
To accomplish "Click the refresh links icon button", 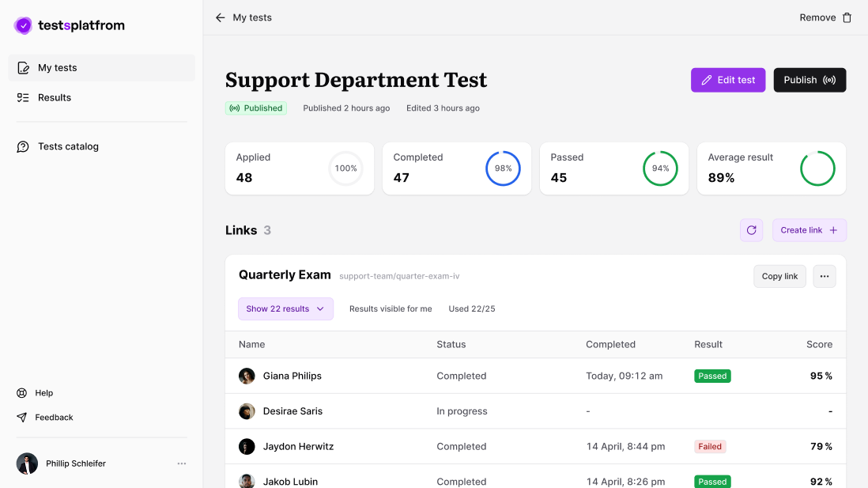I will click(751, 230).
